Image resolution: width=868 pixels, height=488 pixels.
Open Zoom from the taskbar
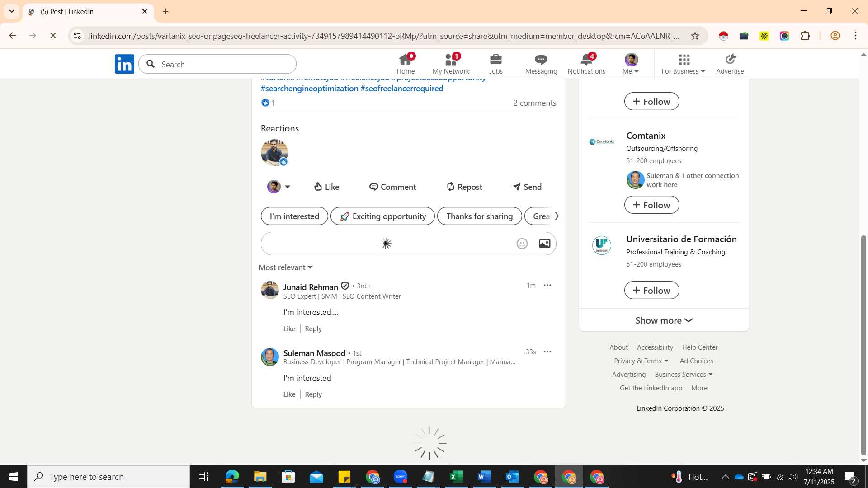[400, 477]
